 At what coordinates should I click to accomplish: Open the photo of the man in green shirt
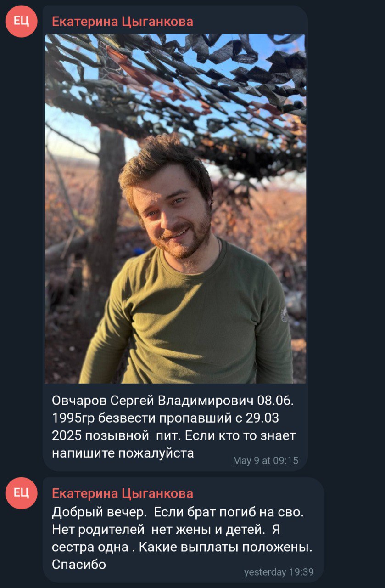point(175,209)
